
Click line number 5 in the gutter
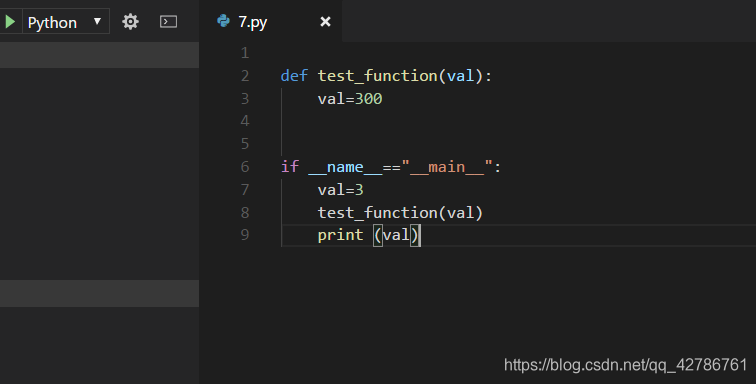(245, 144)
